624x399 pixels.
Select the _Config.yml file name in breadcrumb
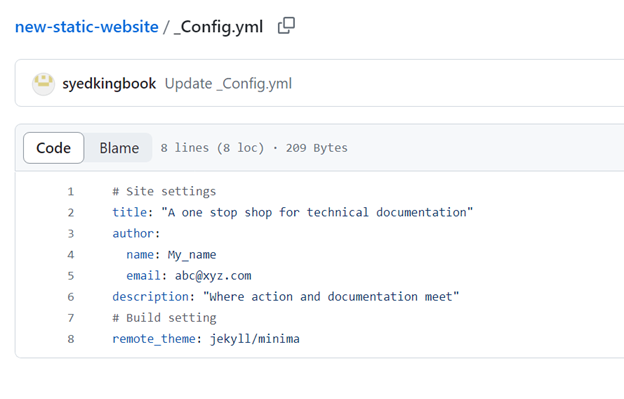(218, 27)
